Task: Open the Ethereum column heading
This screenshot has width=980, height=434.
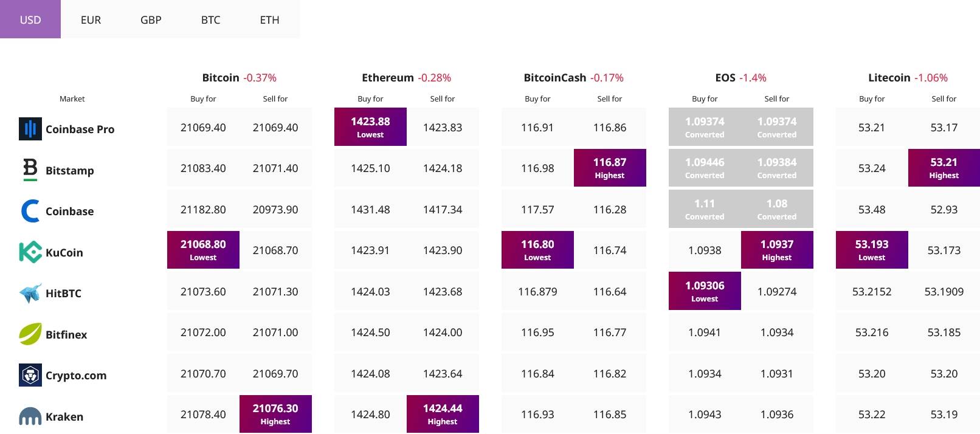Action: (x=388, y=78)
